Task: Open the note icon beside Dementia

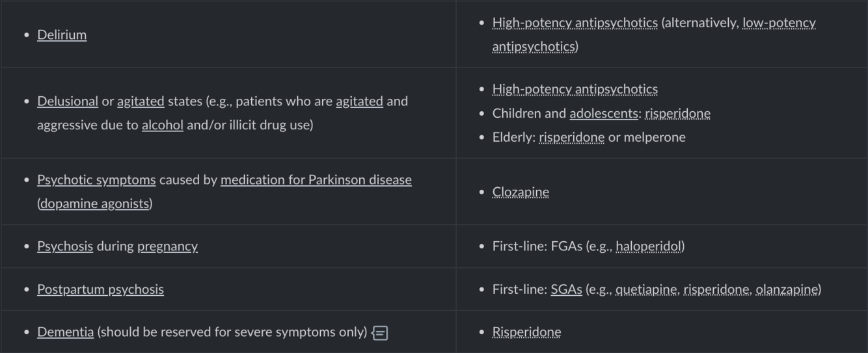Action: pos(380,333)
